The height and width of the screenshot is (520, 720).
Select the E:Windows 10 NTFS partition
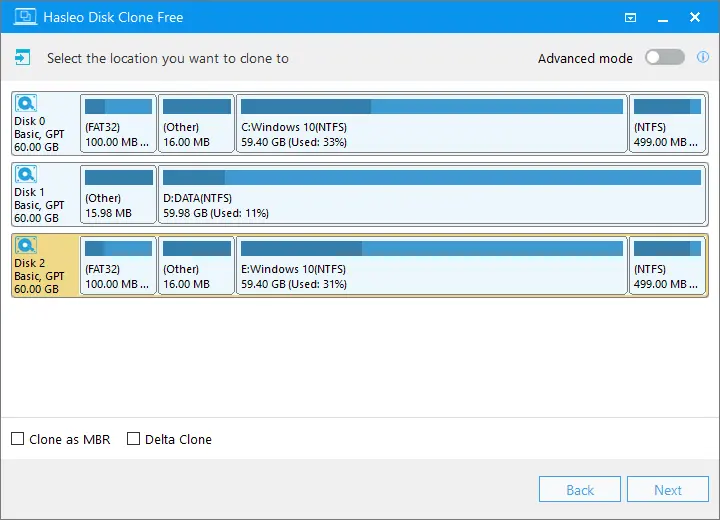coord(432,265)
